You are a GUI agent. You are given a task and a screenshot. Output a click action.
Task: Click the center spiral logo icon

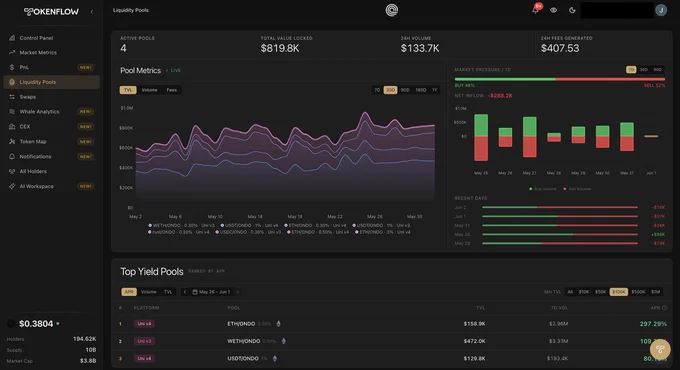pyautogui.click(x=392, y=10)
